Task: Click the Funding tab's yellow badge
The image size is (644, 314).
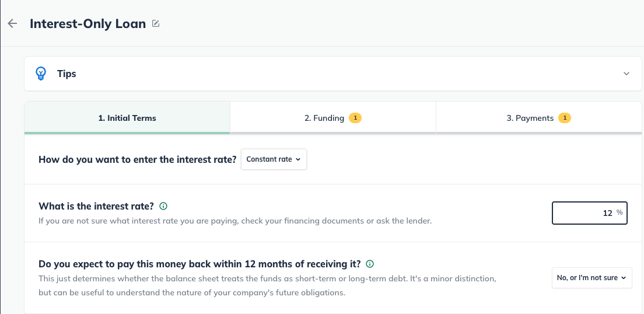Action: 355,118
